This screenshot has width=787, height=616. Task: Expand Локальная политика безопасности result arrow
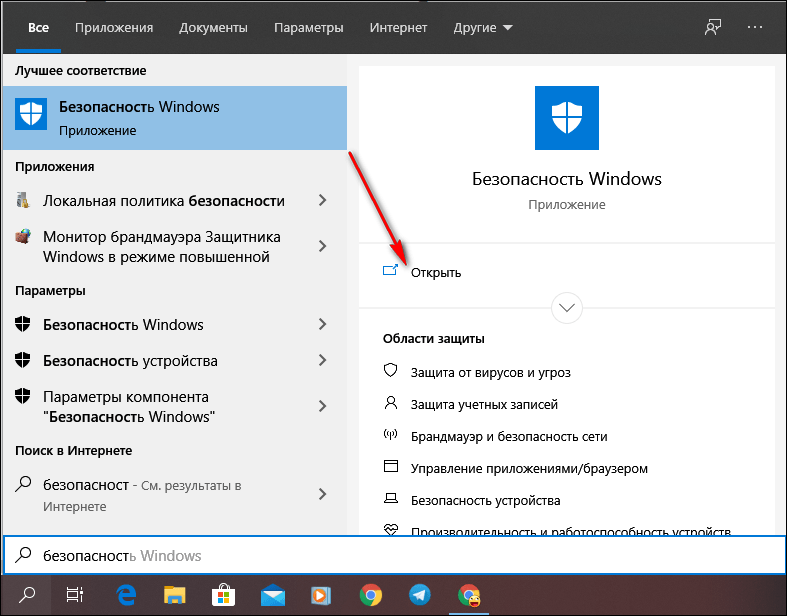tap(323, 200)
